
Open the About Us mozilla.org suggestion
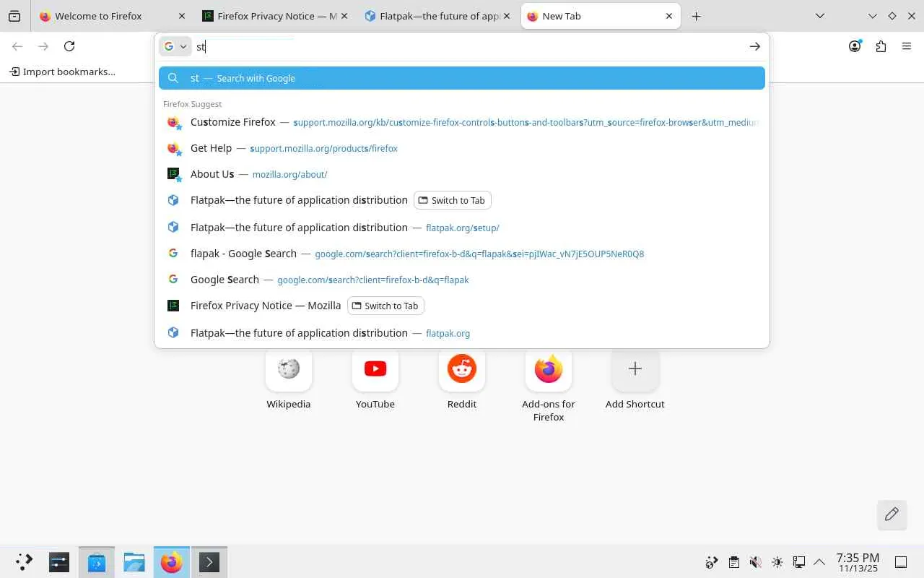[462, 174]
